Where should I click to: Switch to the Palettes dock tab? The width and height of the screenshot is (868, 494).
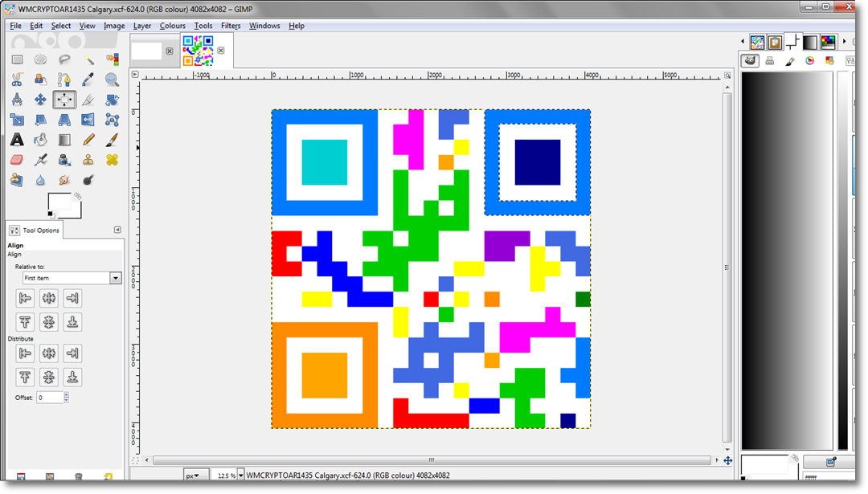[828, 42]
